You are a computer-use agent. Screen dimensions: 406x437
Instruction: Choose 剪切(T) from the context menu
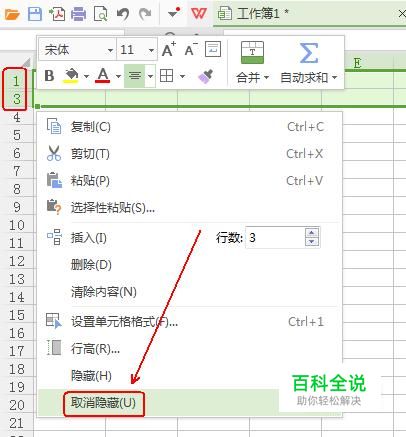click(x=190, y=154)
